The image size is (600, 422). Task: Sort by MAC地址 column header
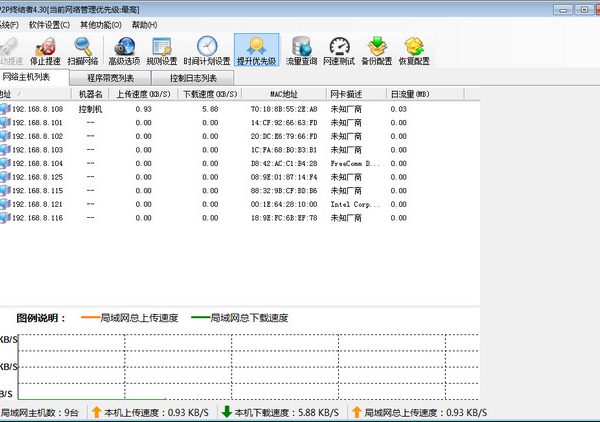[284, 94]
